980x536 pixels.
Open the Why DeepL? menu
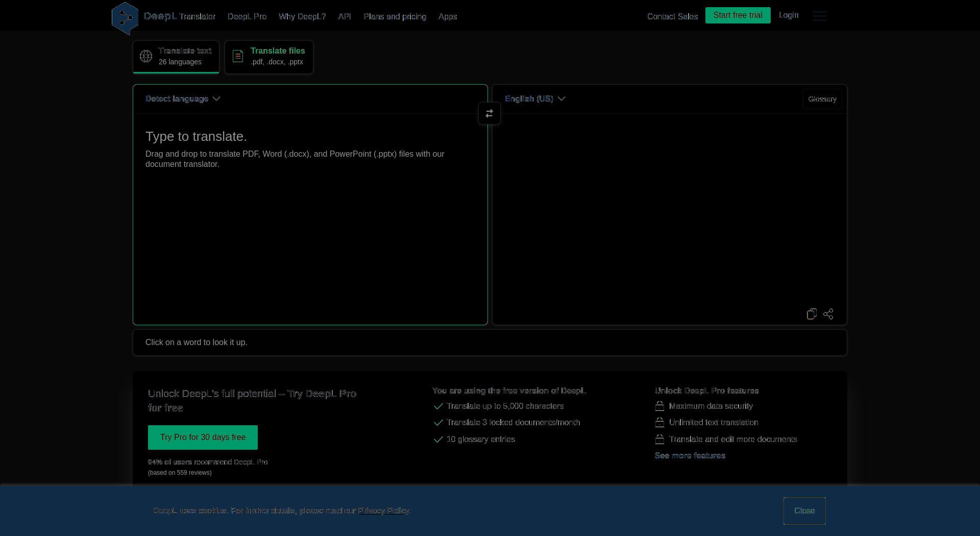[302, 17]
